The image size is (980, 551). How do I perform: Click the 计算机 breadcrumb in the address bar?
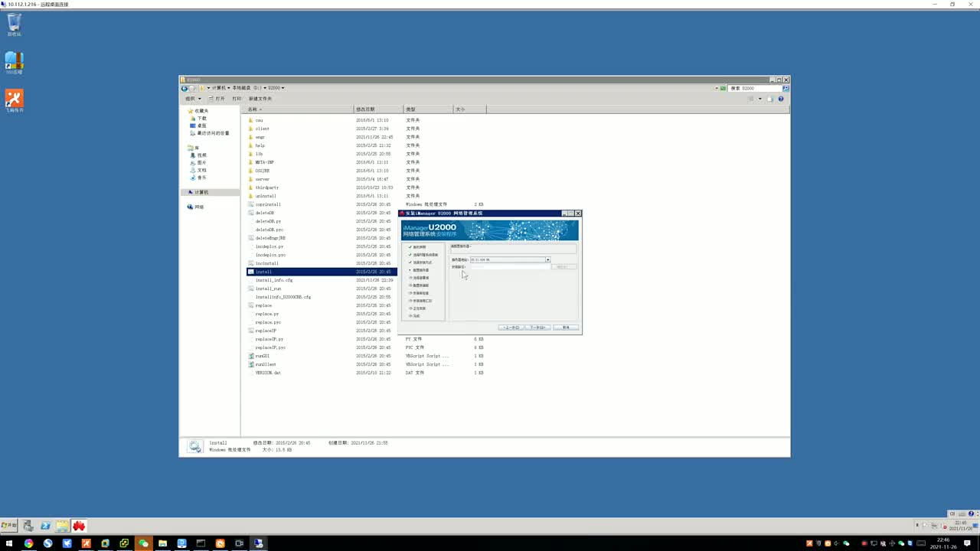coord(219,88)
